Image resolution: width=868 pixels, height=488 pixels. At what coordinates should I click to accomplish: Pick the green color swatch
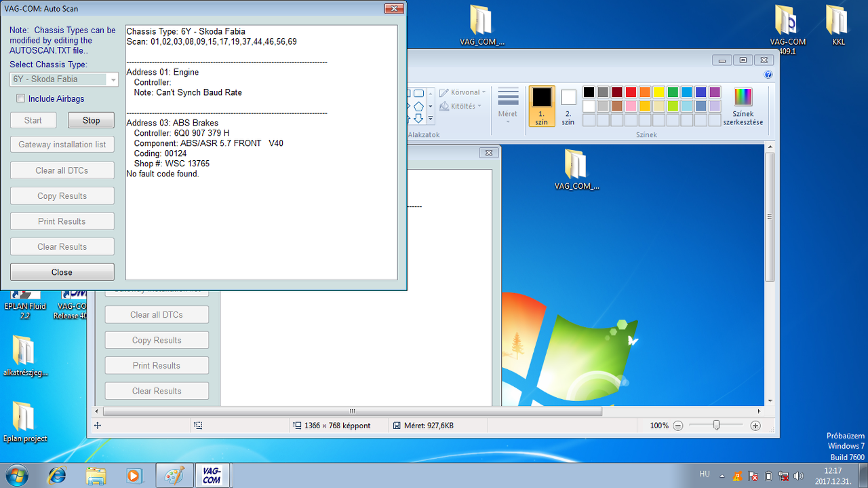(673, 92)
